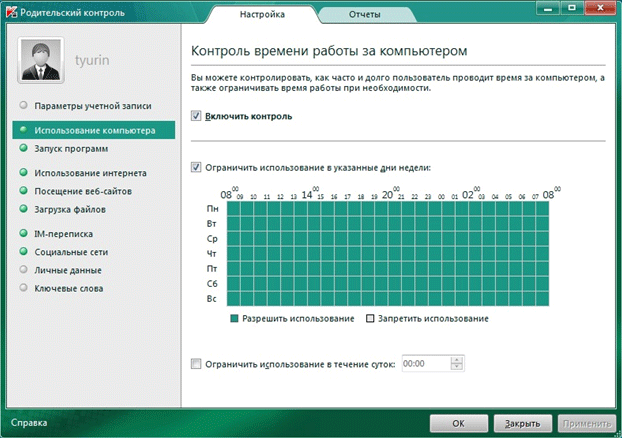Select the Загрузка файлов item
Viewport: 622px width, 438px height.
coord(70,209)
